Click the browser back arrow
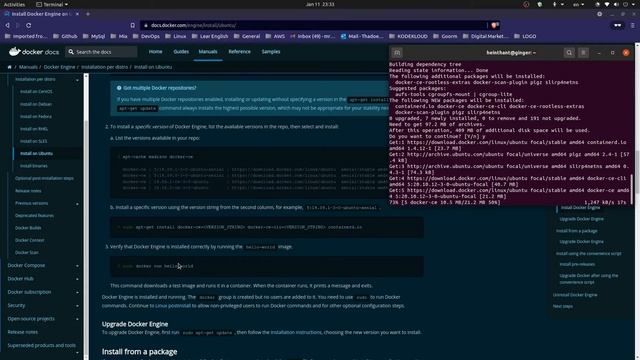The image size is (640, 360). click(7, 25)
